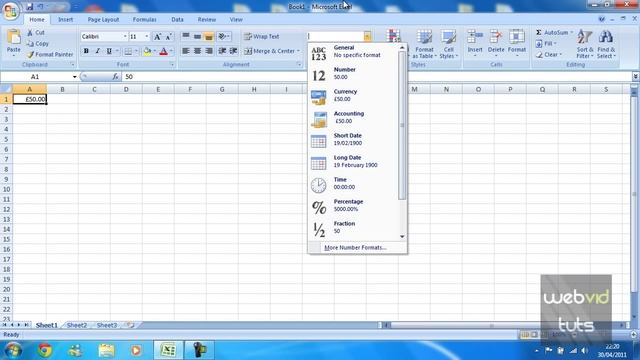640x360 pixels.
Task: Decrease the indent
Action: click(222, 51)
